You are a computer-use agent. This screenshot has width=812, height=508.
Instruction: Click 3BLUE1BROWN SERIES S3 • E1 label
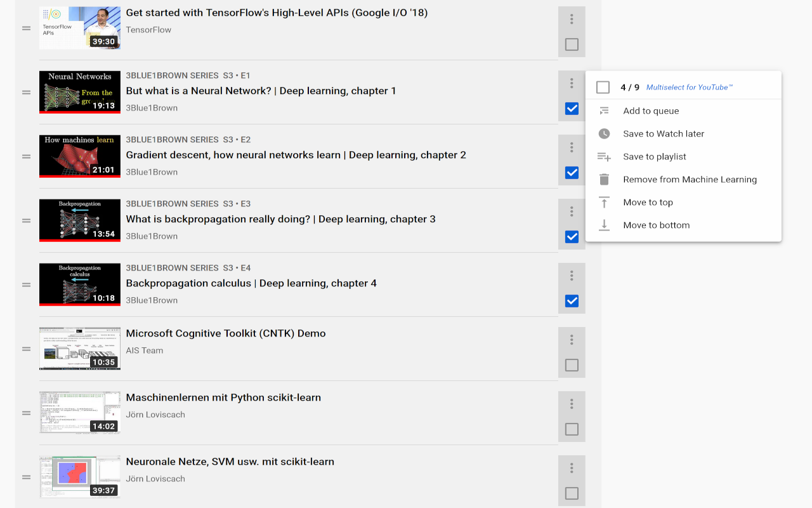(x=188, y=76)
